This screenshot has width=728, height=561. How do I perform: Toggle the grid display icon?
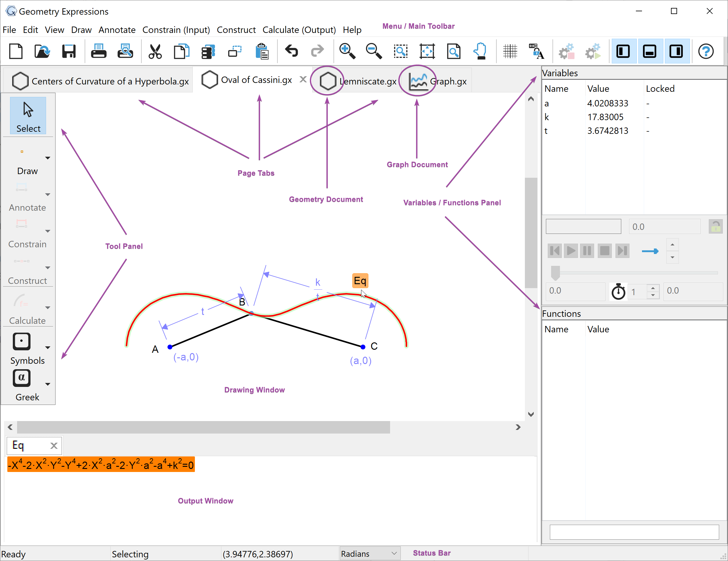click(x=510, y=51)
